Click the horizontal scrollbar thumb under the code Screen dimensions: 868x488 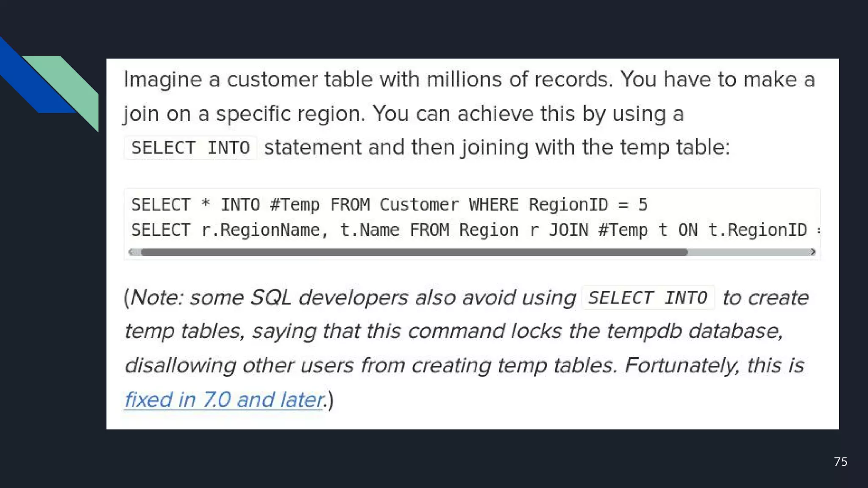click(x=414, y=252)
